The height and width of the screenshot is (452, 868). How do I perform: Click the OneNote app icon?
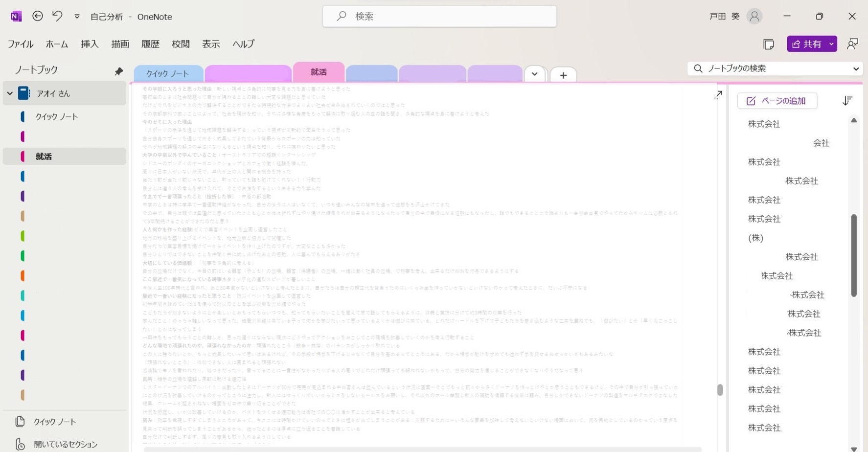tap(16, 16)
